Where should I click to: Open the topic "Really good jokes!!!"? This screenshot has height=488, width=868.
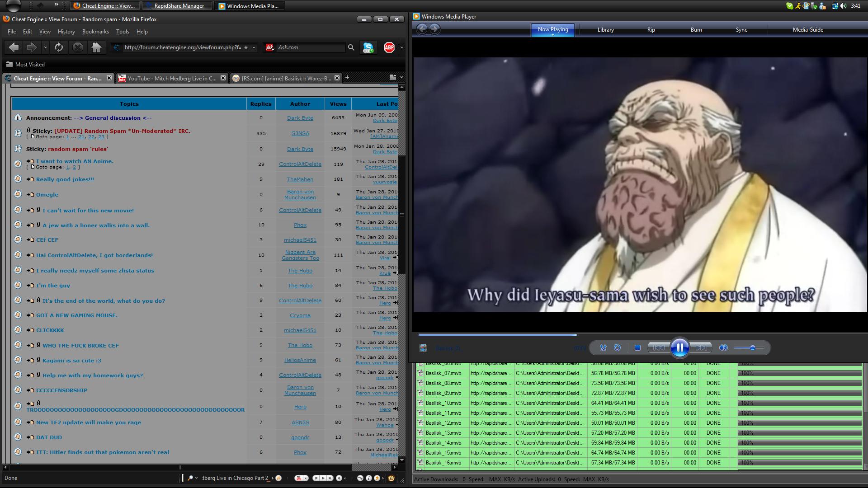click(x=65, y=179)
